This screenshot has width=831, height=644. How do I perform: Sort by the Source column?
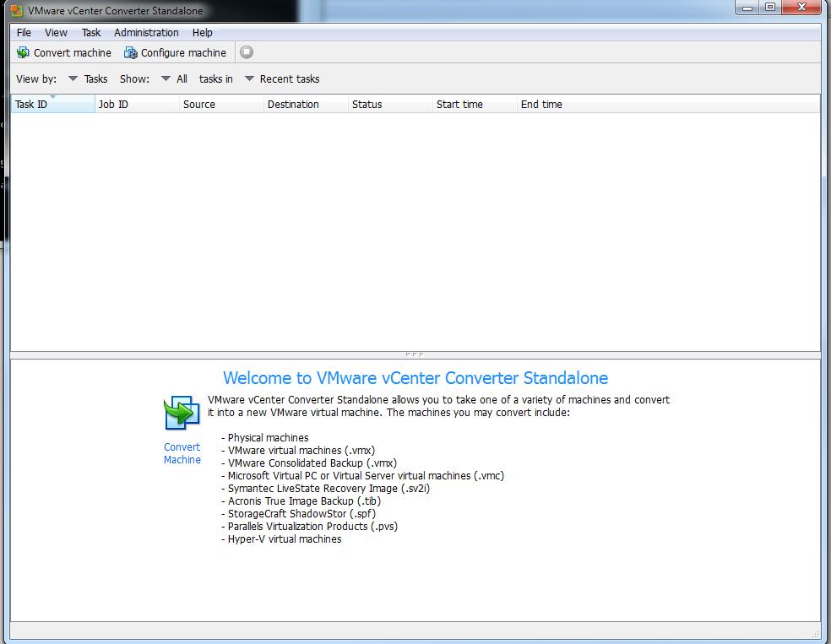pos(221,105)
